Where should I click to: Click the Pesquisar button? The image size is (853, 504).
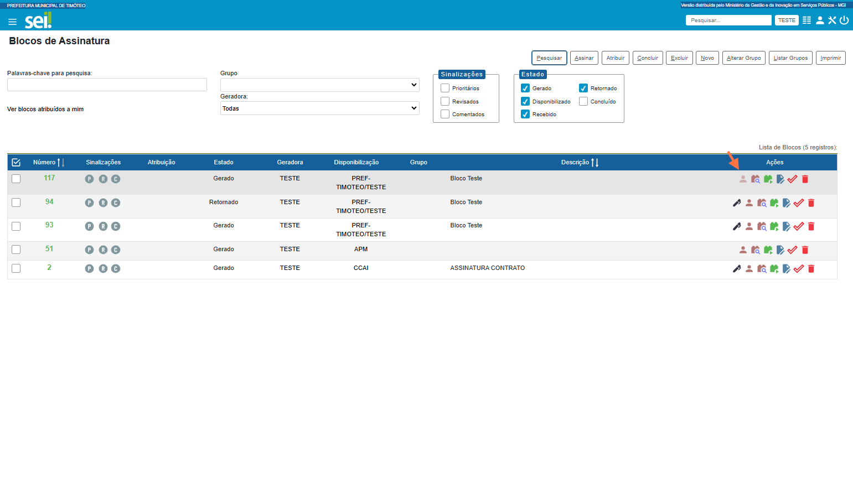tap(549, 58)
